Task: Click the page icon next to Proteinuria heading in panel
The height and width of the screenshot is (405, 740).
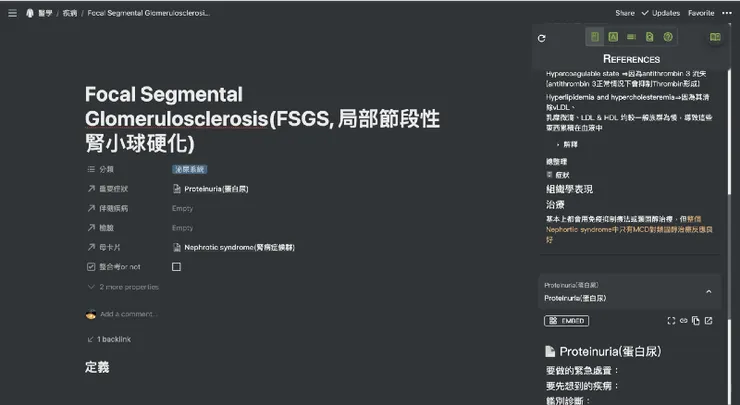Action: 550,352
